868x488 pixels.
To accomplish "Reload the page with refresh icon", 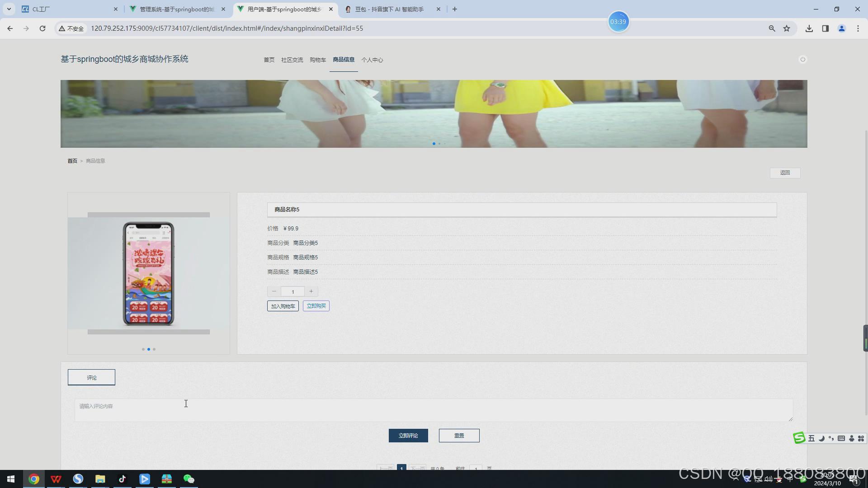I will (42, 28).
